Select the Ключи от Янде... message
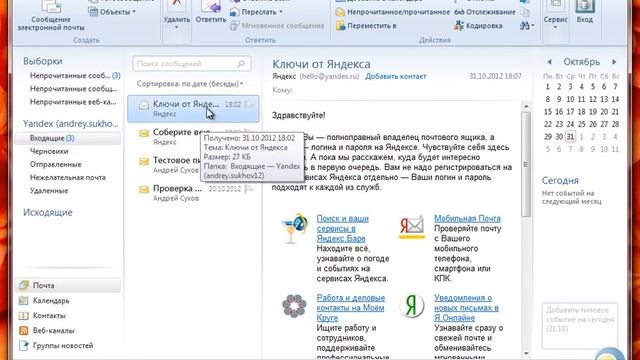Image resolution: width=640 pixels, height=360 pixels. coord(193,109)
